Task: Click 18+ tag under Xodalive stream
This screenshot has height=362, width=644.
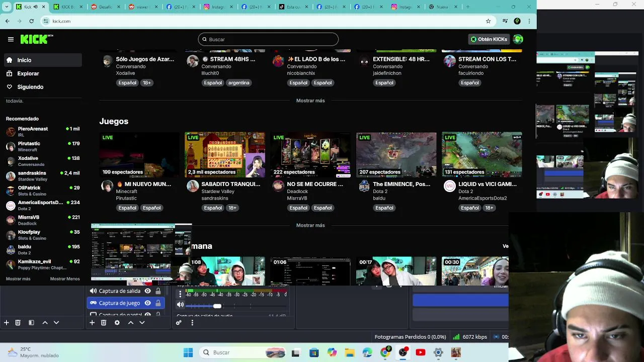Action: 146,83
